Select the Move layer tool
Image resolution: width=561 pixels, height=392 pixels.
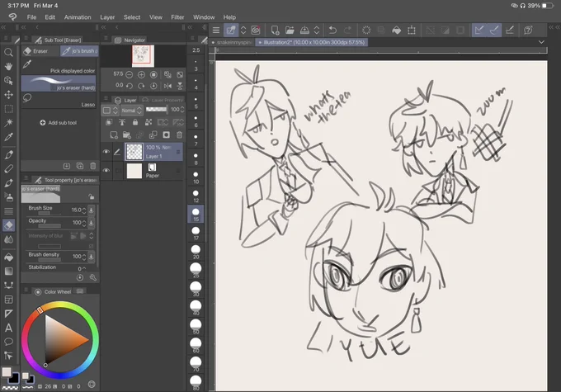8,95
